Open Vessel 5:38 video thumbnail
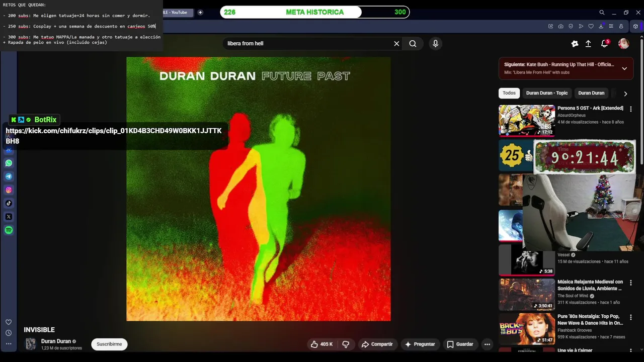Viewport: 644px width, 362px height. click(x=526, y=260)
